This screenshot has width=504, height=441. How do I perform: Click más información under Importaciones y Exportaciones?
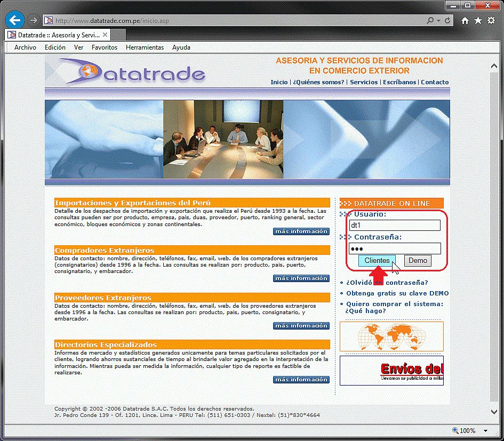[301, 231]
